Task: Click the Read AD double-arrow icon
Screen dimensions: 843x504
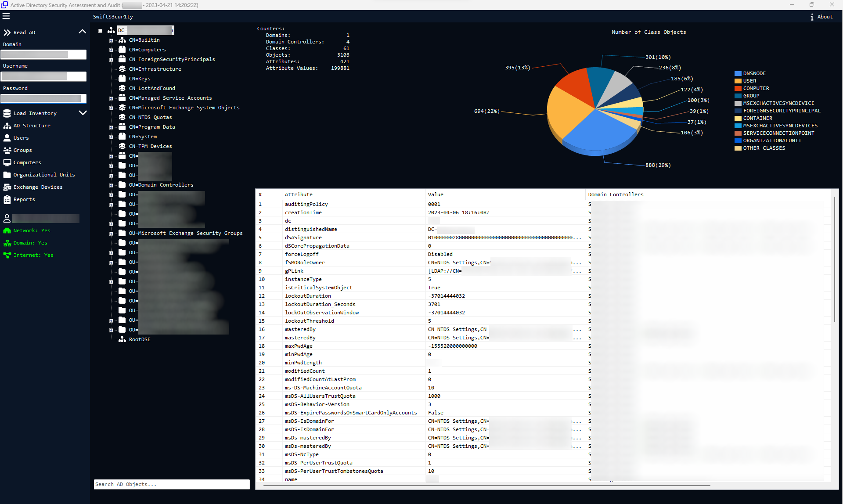Action: pos(7,32)
